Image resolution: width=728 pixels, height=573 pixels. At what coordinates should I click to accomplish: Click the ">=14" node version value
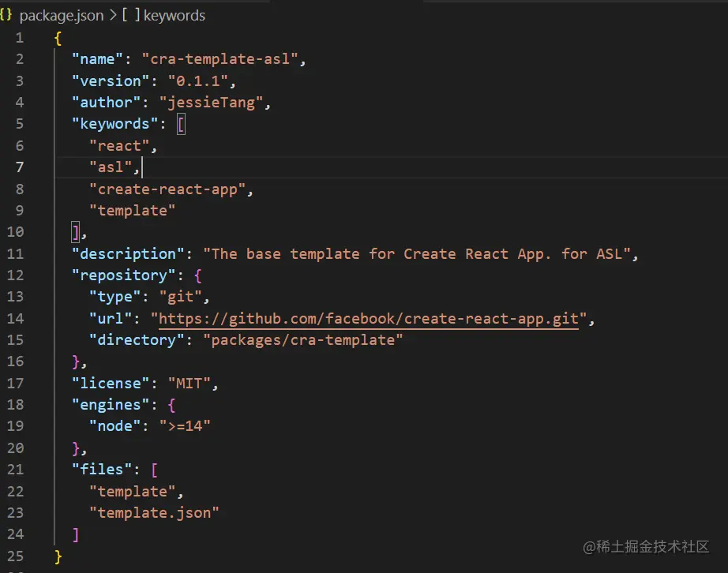tap(185, 426)
